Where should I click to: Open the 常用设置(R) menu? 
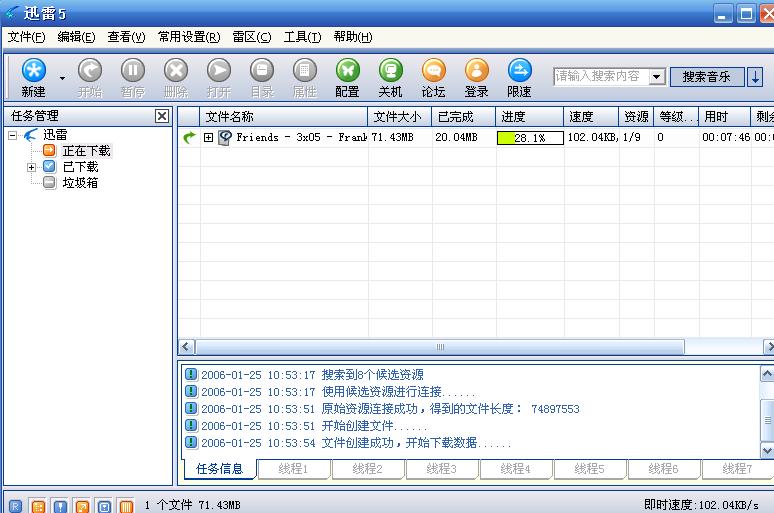click(x=189, y=37)
